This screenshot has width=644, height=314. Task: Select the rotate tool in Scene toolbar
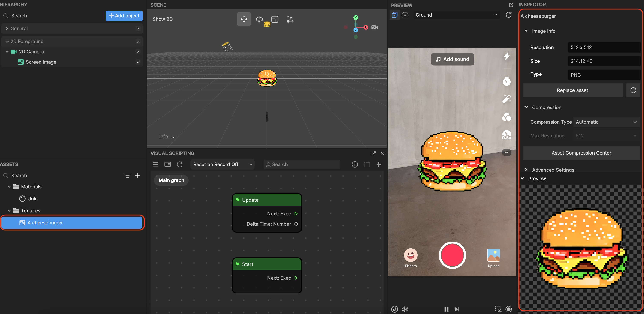259,19
